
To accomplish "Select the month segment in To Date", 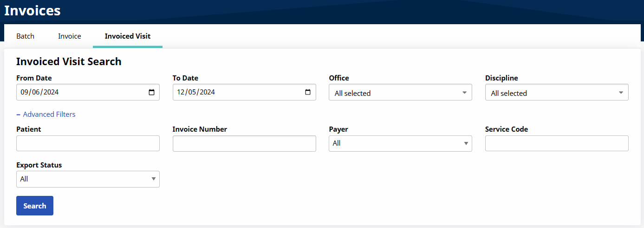I will [x=181, y=92].
